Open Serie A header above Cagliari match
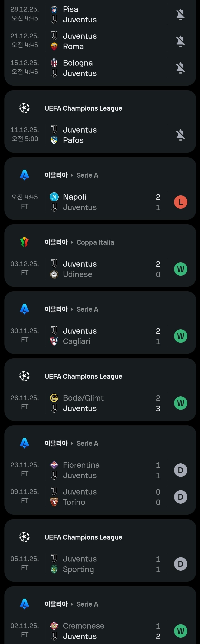The height and width of the screenshot is (644, 200). point(87,309)
